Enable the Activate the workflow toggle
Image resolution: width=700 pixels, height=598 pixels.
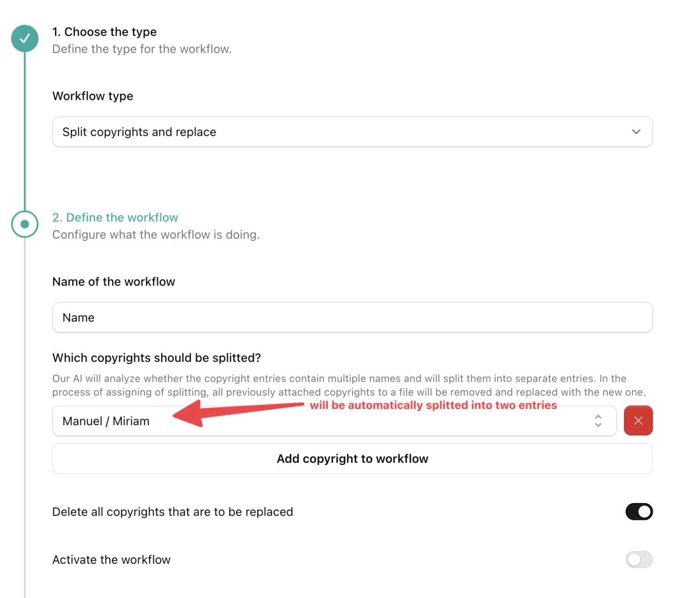click(x=639, y=559)
